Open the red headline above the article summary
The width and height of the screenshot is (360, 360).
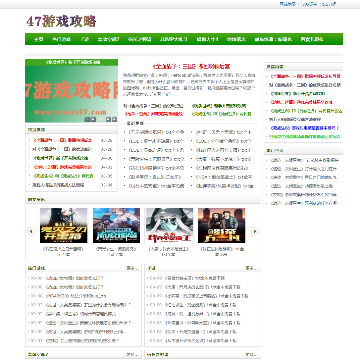191,66
